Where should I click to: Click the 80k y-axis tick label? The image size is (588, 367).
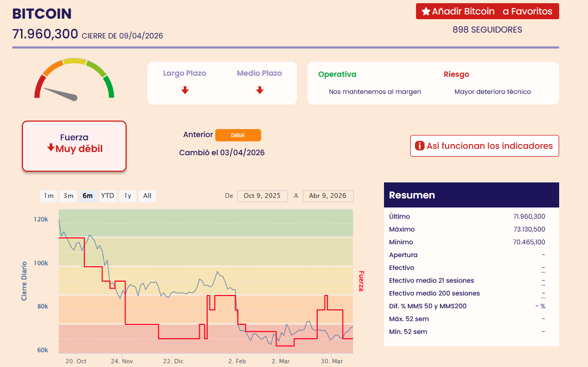[43, 306]
